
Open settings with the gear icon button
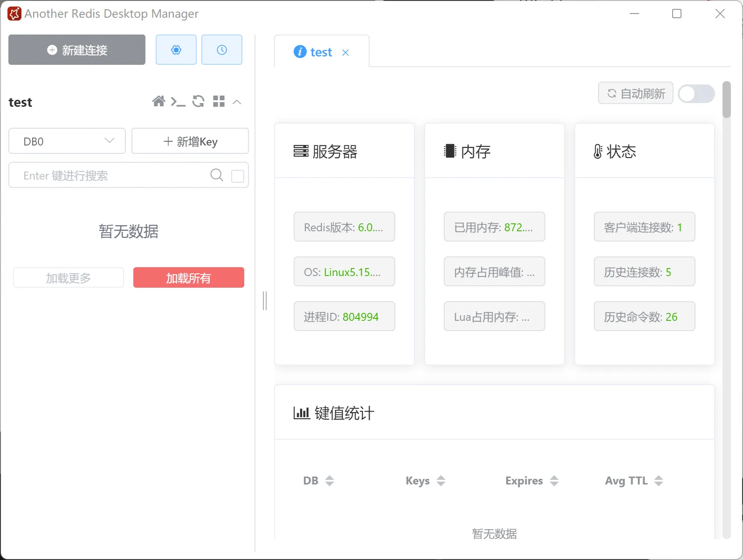[176, 50]
